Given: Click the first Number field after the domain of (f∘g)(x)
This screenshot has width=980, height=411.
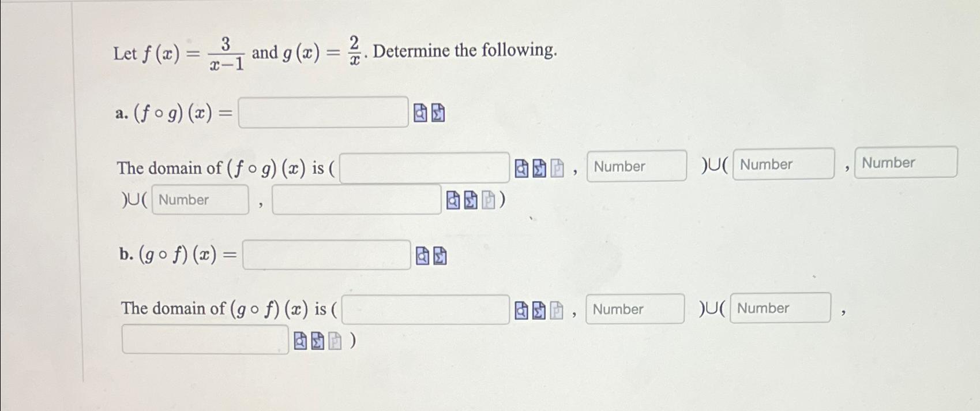Looking at the screenshot, I should pyautogui.click(x=636, y=167).
